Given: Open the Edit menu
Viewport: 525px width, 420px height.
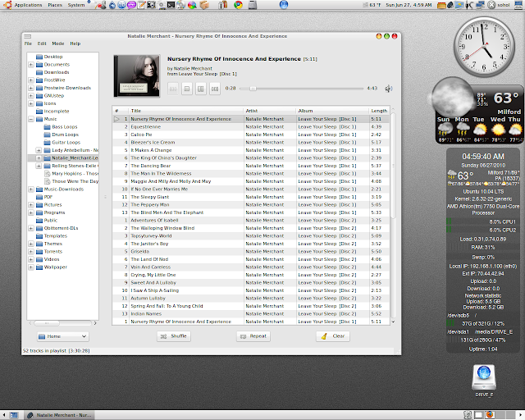Looking at the screenshot, I should tap(42, 43).
